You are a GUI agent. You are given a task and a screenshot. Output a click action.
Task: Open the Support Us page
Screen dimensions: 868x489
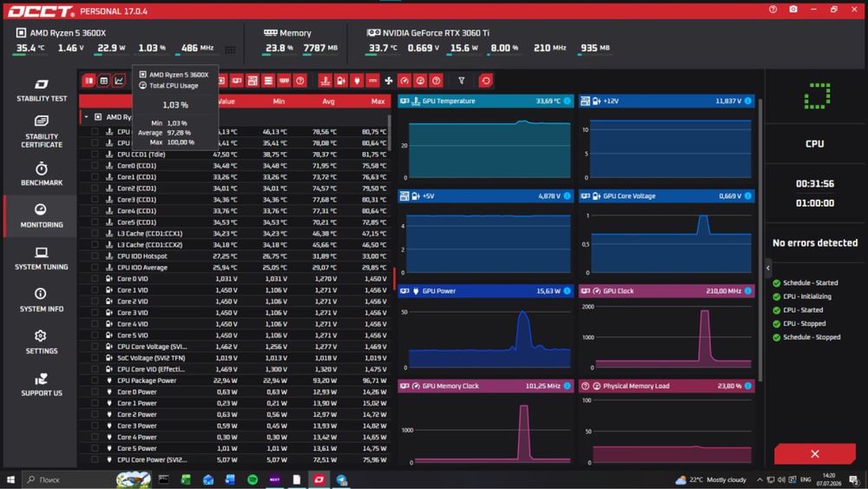click(42, 384)
